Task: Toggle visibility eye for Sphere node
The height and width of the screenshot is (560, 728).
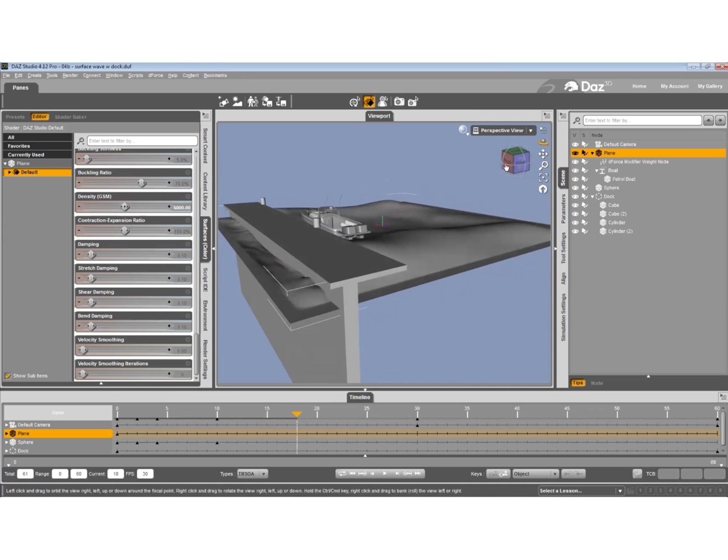Action: (575, 188)
